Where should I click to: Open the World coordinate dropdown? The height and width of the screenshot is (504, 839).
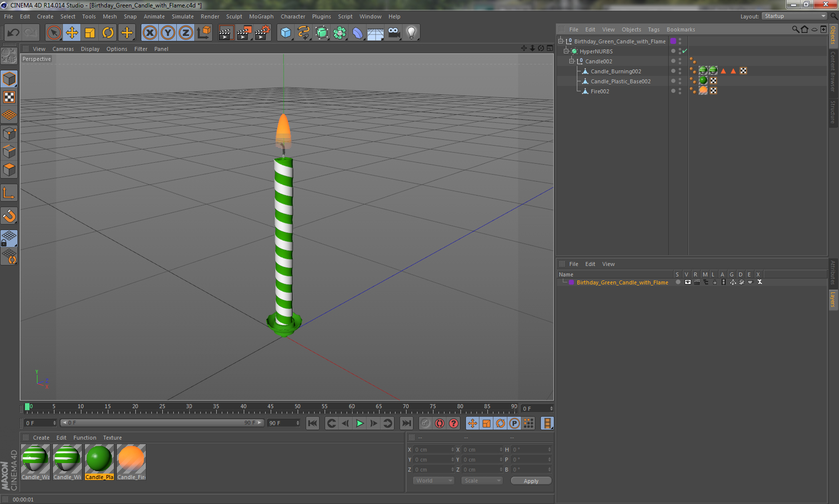(433, 481)
